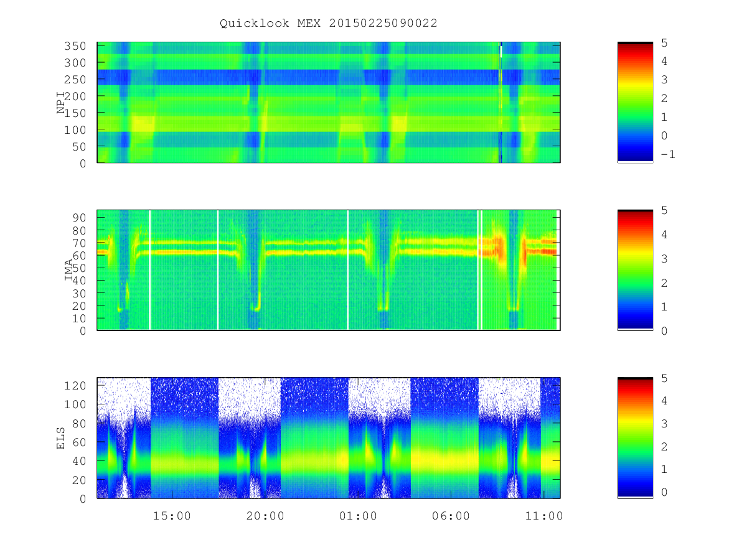The width and height of the screenshot is (747, 560).
Task: Click the IMA spectrogram panel
Action: click(x=329, y=270)
